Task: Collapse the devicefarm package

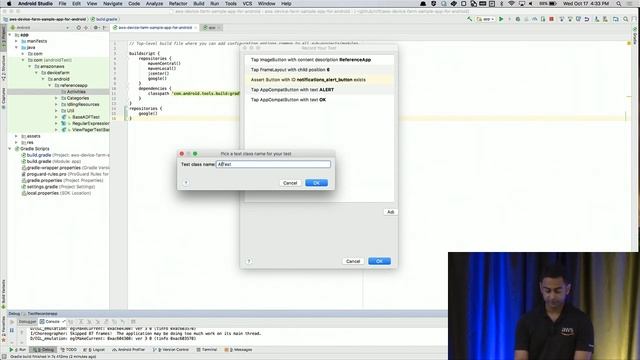Action: [36, 73]
